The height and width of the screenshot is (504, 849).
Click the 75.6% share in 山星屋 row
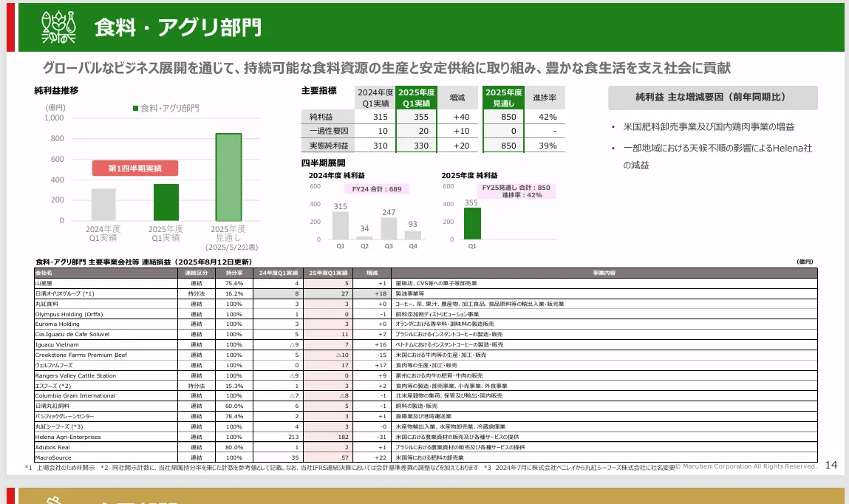click(234, 283)
